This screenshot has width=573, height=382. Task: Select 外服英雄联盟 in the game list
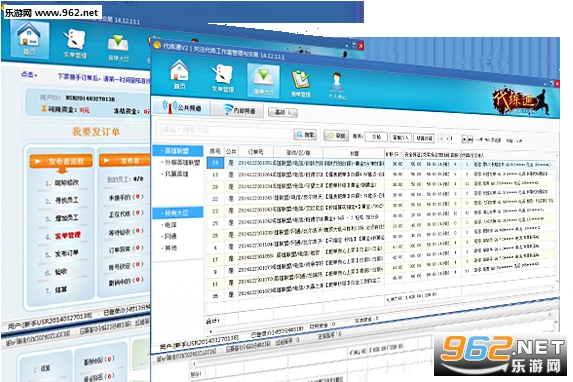coord(182,162)
